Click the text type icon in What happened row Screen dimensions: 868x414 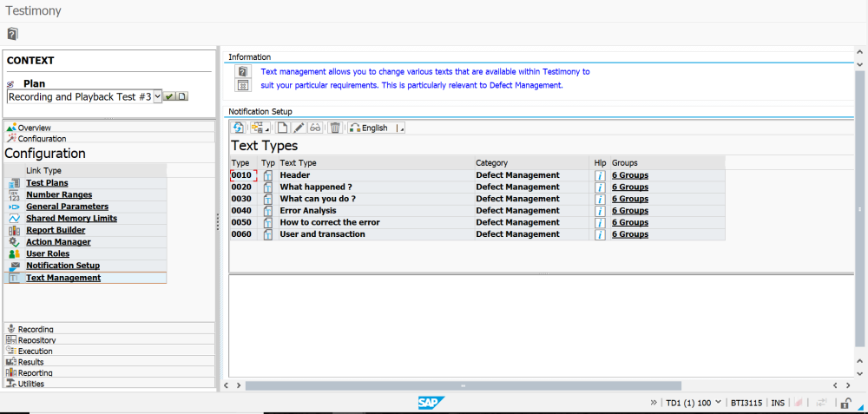coord(268,187)
